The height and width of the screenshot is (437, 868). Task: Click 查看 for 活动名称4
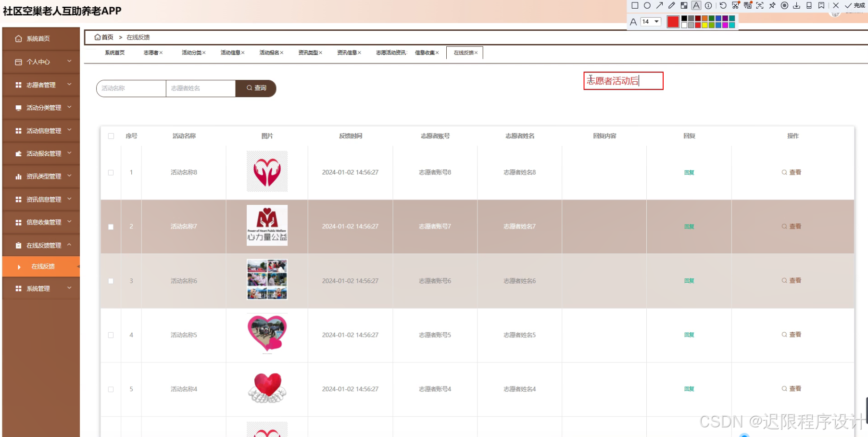(792, 388)
